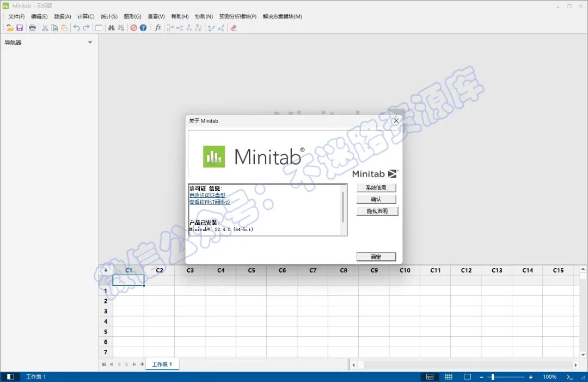This screenshot has width=588, height=382.
Task: Click the Paste clipboard icon
Action: tap(64, 28)
